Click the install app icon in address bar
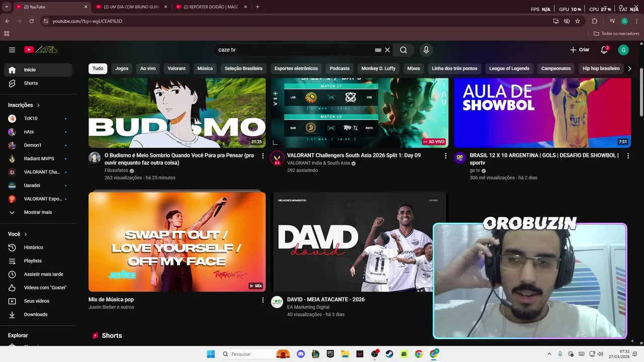The width and height of the screenshot is (644, 362). click(556, 21)
